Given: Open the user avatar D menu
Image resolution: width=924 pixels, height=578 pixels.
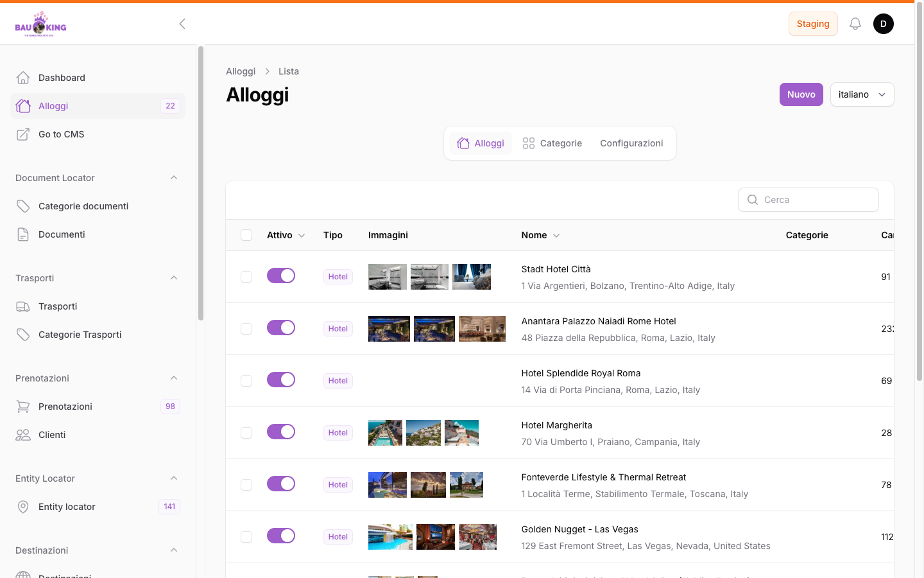Looking at the screenshot, I should pos(884,24).
